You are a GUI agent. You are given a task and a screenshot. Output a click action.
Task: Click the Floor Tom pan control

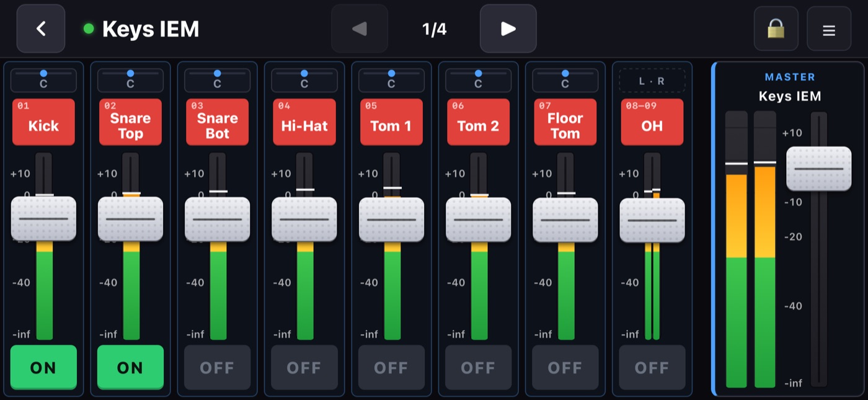pos(565,80)
